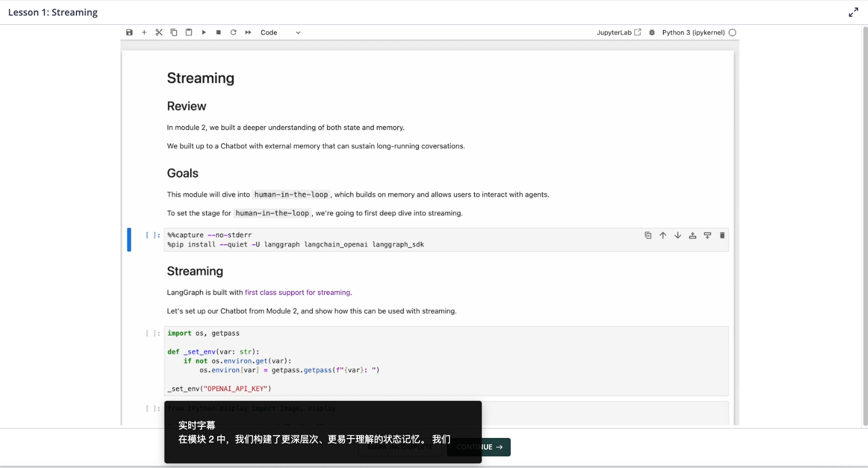Click the kernel status circle indicator
The height and width of the screenshot is (468, 868).
click(x=733, y=32)
